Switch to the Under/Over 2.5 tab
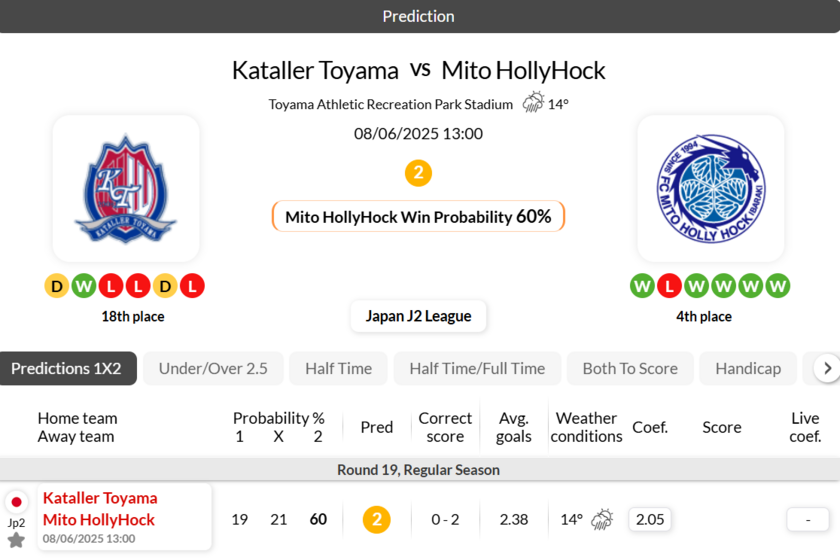840x560 pixels. 213,368
